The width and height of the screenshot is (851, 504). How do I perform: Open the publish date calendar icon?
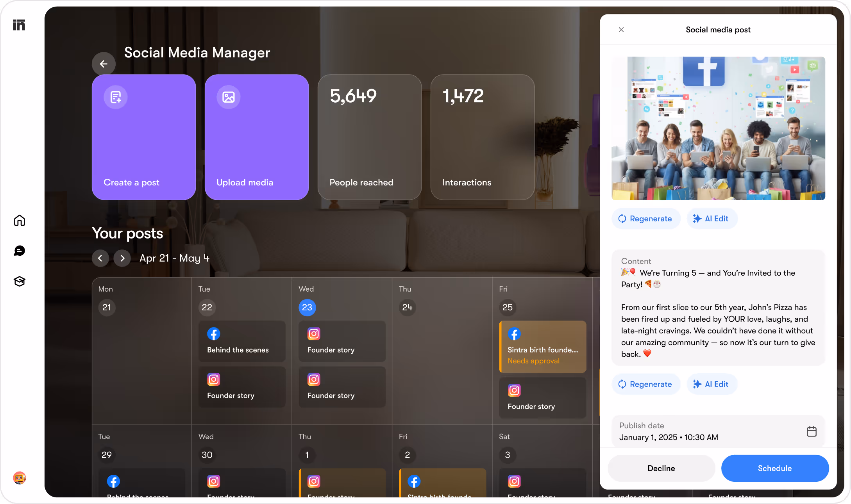811,431
